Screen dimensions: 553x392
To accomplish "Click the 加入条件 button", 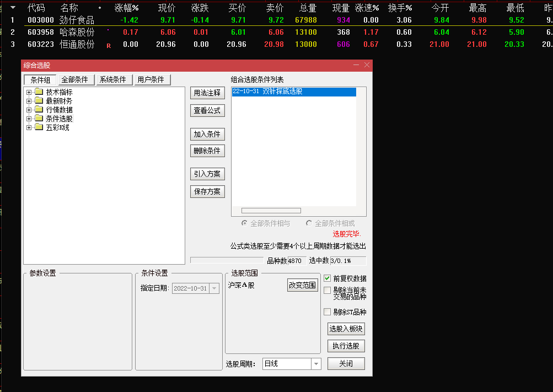I will tap(207, 134).
